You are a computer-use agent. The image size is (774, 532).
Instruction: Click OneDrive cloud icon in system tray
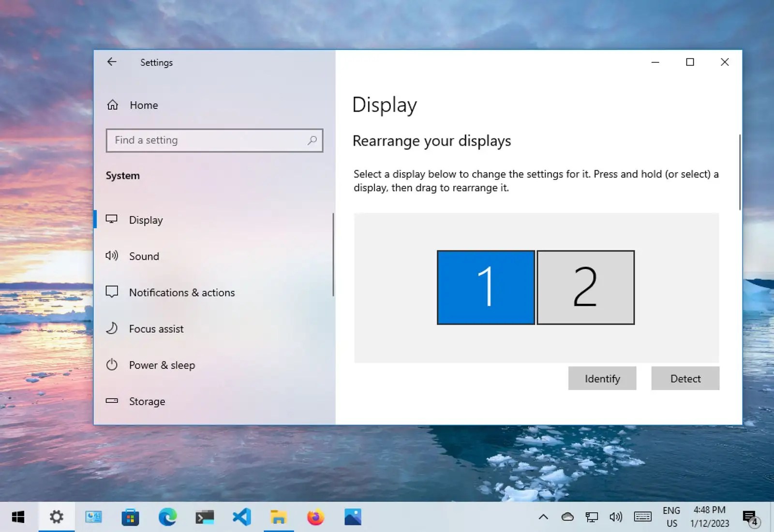pyautogui.click(x=566, y=517)
